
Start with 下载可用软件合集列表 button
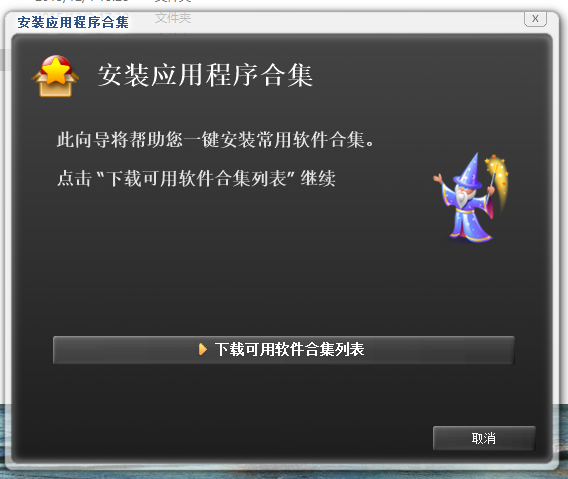tap(284, 350)
